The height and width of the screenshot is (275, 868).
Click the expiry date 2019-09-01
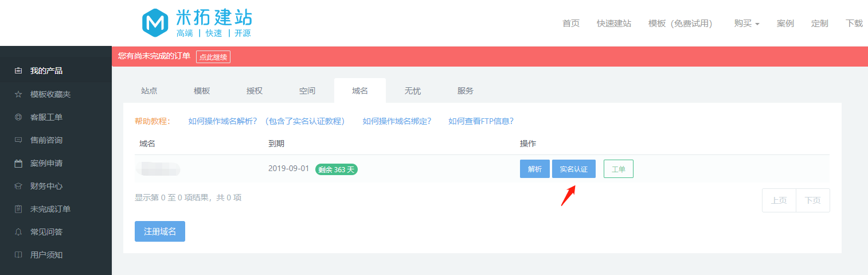click(289, 169)
